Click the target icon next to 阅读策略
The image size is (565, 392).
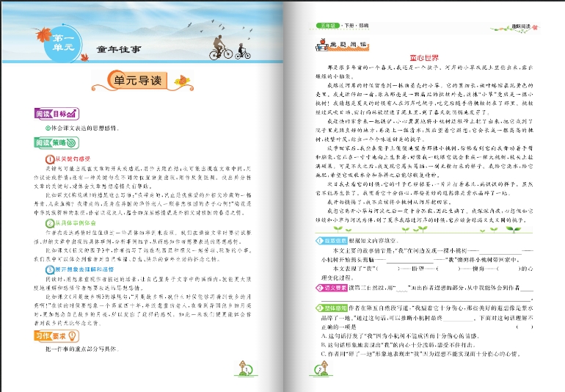(72, 143)
